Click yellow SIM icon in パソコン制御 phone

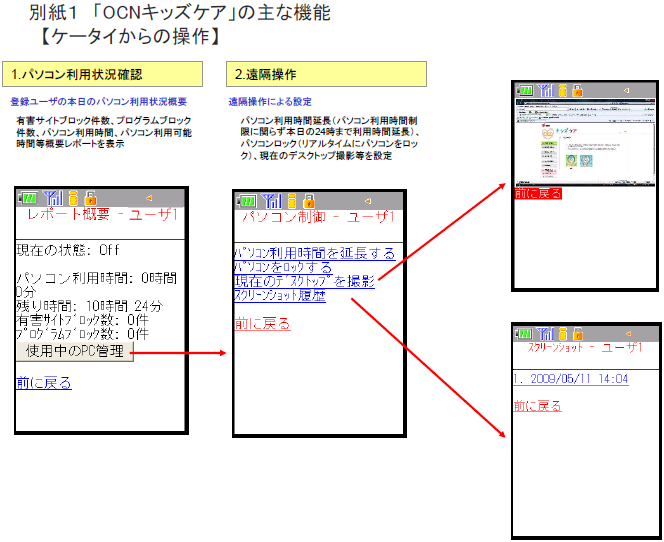tap(292, 201)
